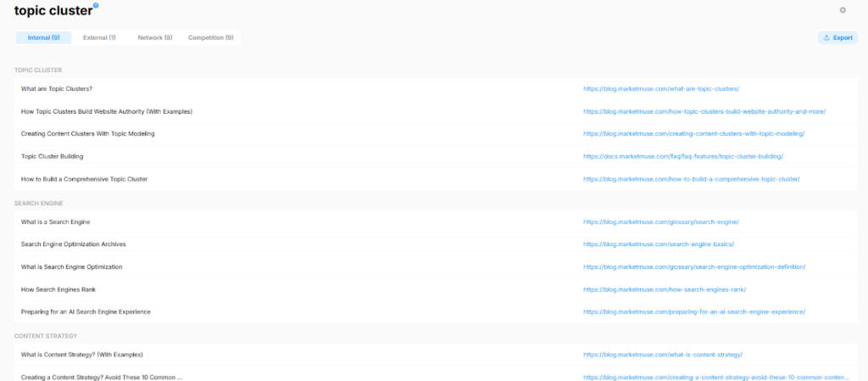The width and height of the screenshot is (868, 381).
Task: Open the search-engine-basics URL link
Action: click(x=659, y=244)
